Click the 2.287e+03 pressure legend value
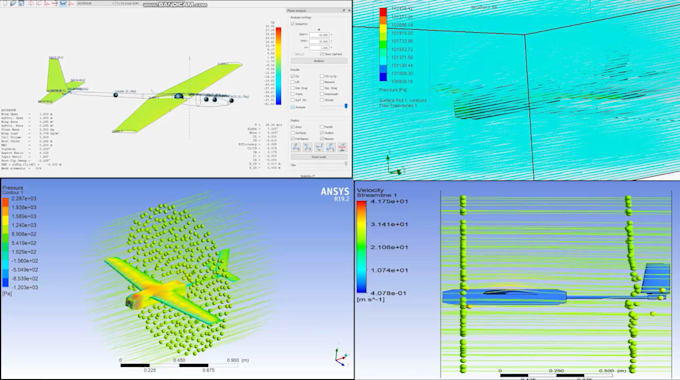The width and height of the screenshot is (680, 380). 24,199
